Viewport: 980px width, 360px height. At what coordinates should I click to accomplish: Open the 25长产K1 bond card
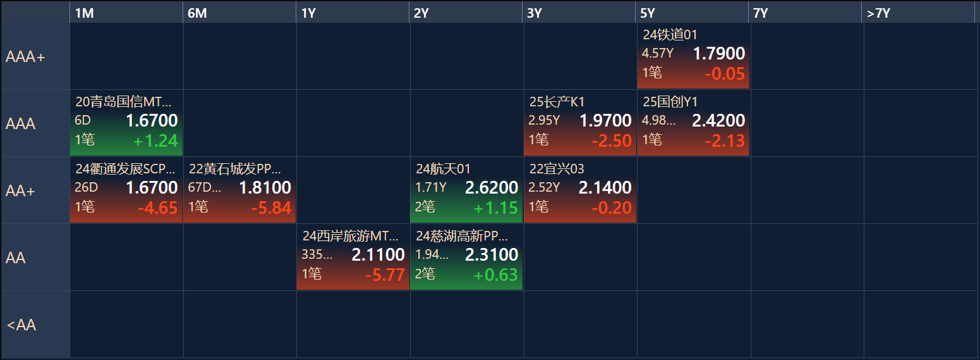[580, 123]
